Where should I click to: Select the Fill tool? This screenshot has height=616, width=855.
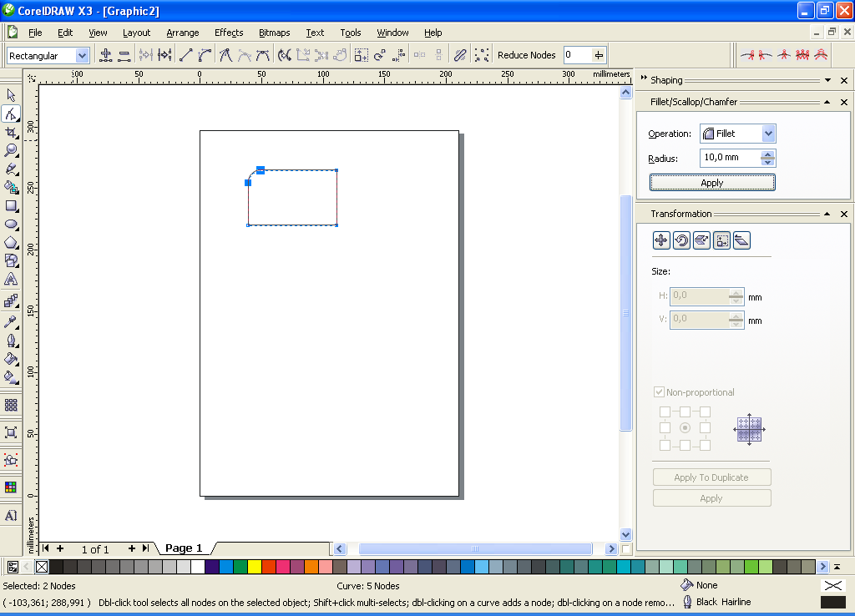coord(11,359)
